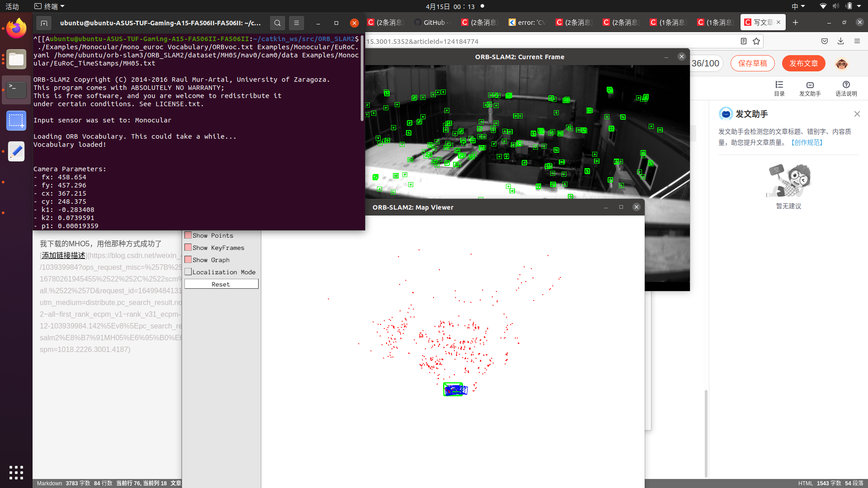Switch to the first (2条消息) tab
The height and width of the screenshot is (488, 868).
coord(386,22)
